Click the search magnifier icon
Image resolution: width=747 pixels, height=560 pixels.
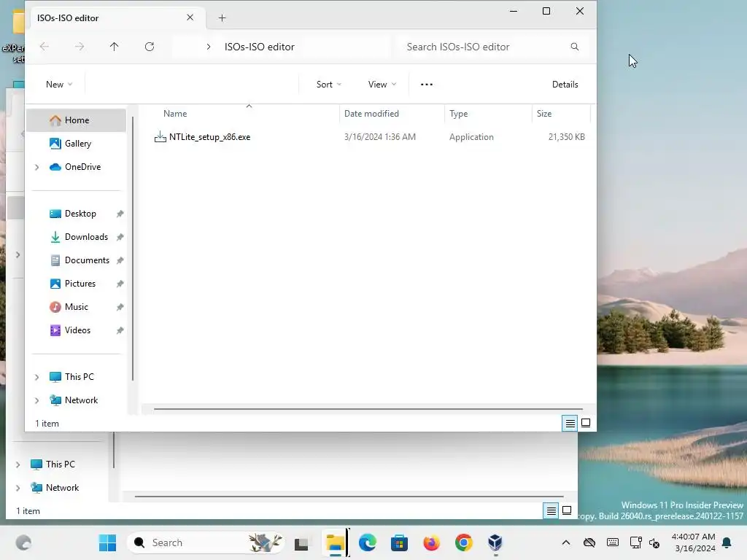pyautogui.click(x=575, y=47)
